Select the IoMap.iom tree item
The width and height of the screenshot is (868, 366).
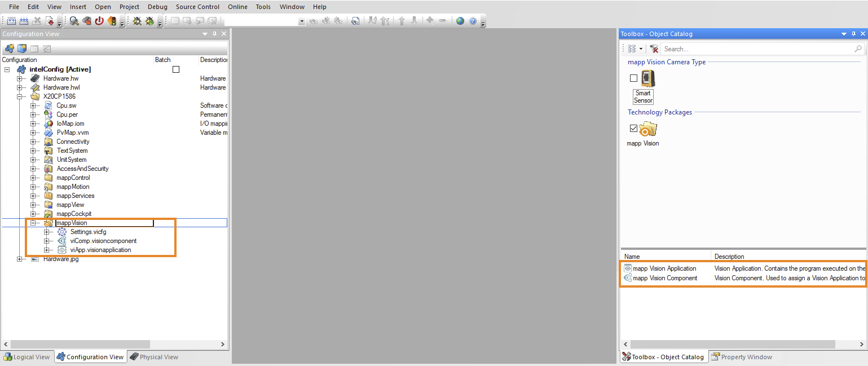(x=70, y=124)
